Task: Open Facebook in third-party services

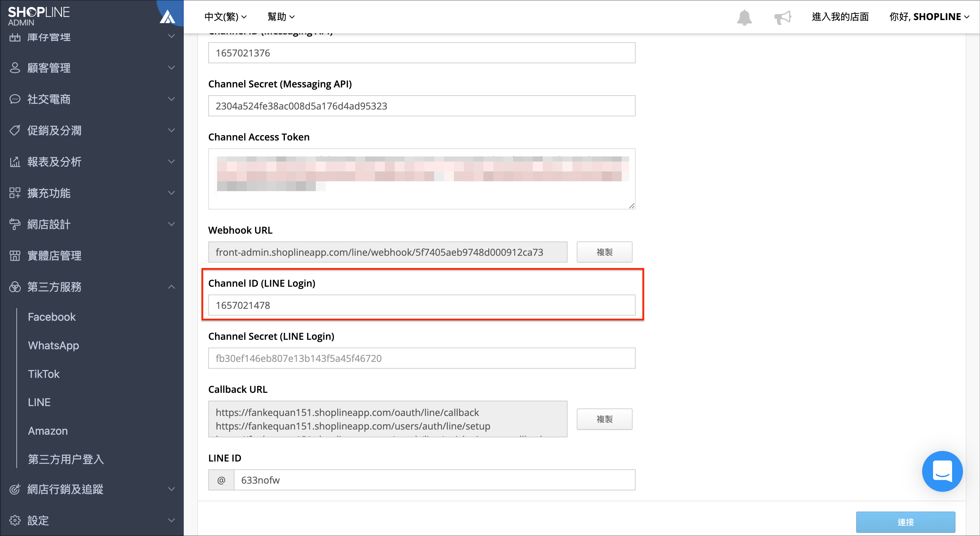Action: (x=52, y=317)
